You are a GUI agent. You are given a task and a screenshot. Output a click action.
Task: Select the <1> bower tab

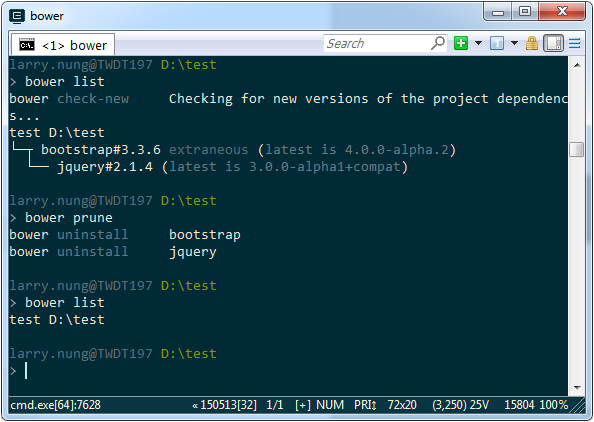point(63,45)
